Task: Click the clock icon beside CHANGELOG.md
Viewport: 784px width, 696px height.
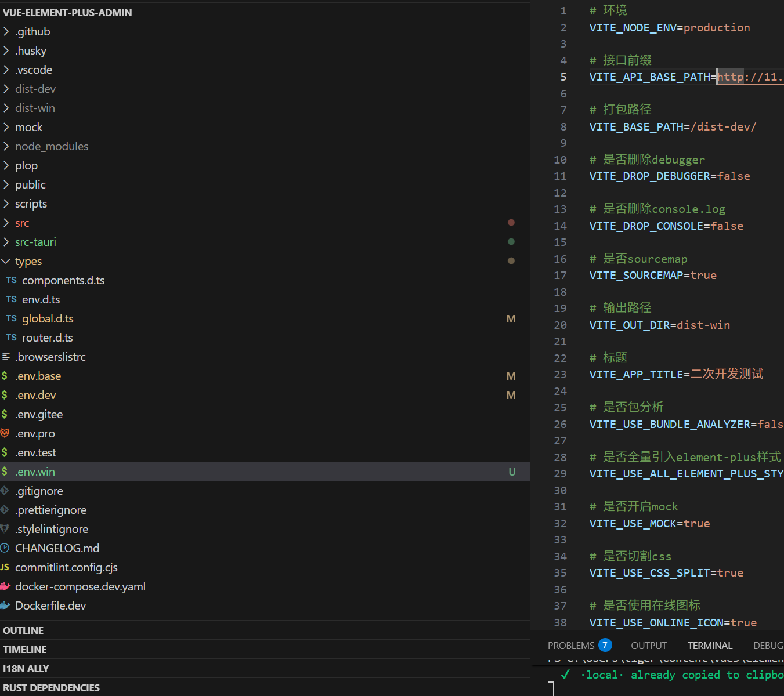Action: [x=5, y=548]
